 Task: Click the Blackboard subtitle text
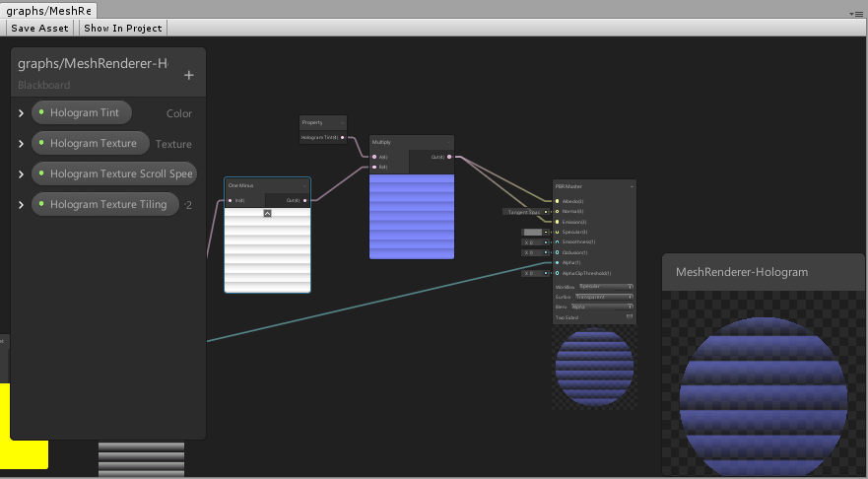point(43,85)
